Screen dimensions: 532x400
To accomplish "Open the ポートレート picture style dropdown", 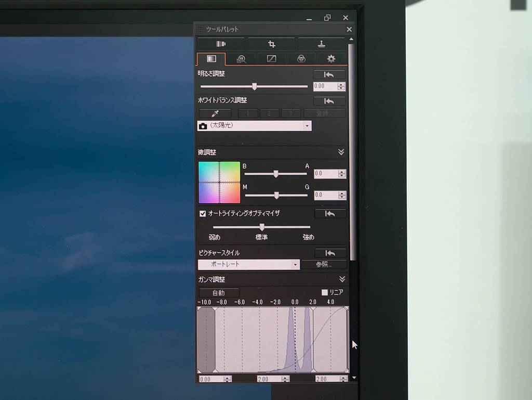I will coord(249,264).
